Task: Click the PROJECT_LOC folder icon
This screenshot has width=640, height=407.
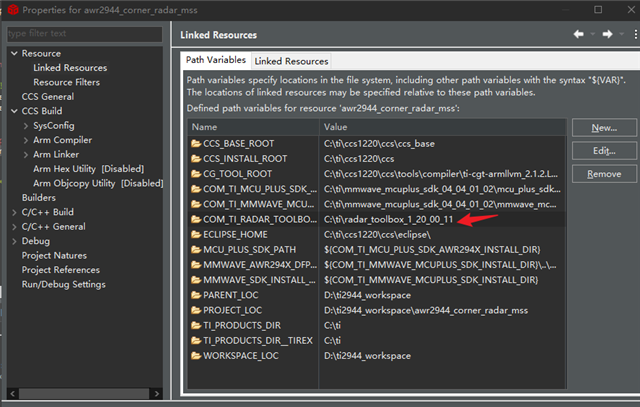Action: click(196, 310)
